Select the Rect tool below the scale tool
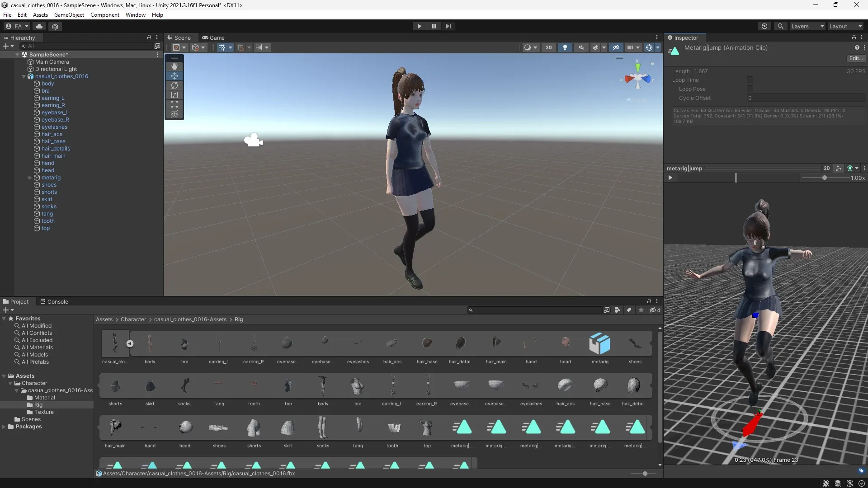 click(x=175, y=104)
